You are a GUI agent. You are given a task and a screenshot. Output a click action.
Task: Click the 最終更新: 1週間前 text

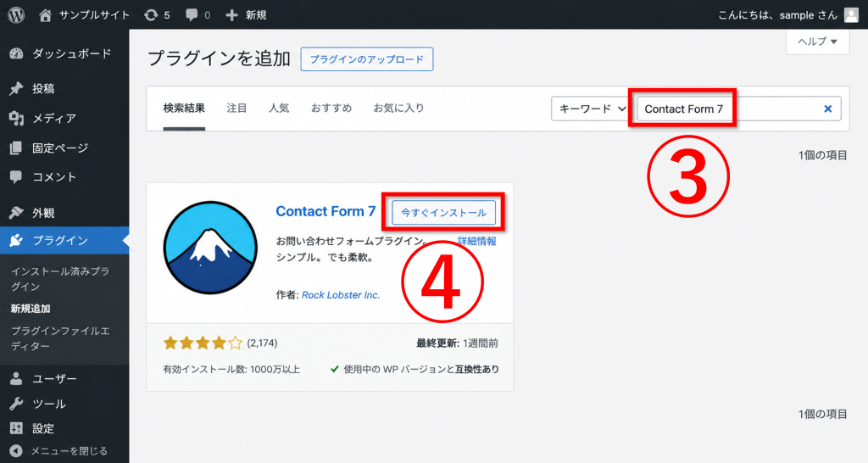coord(457,343)
